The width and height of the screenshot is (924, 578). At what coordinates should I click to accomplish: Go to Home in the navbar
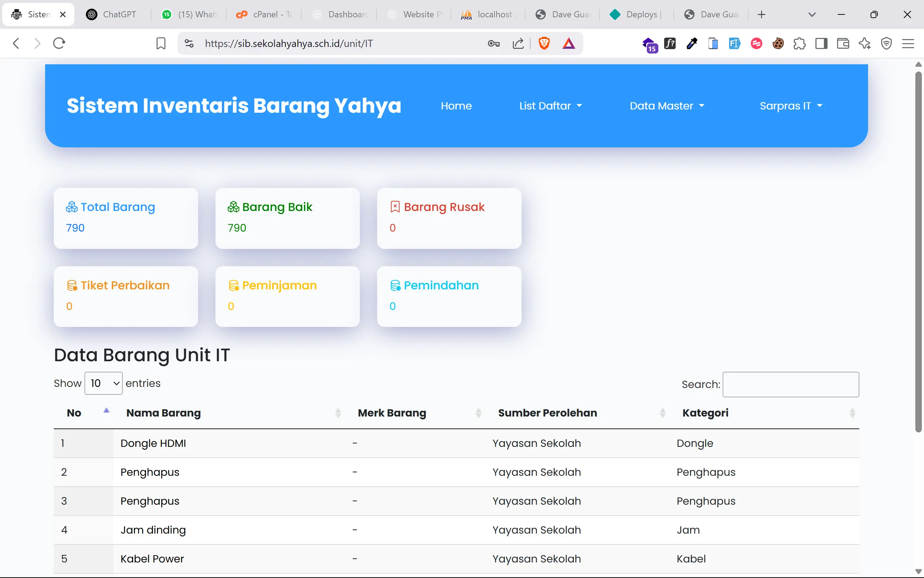click(x=456, y=106)
